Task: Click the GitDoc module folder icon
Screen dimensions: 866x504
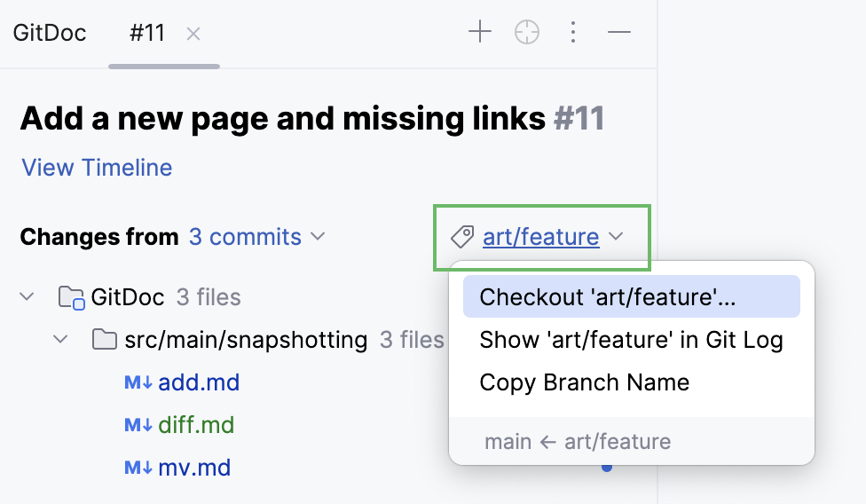Action: 71,297
